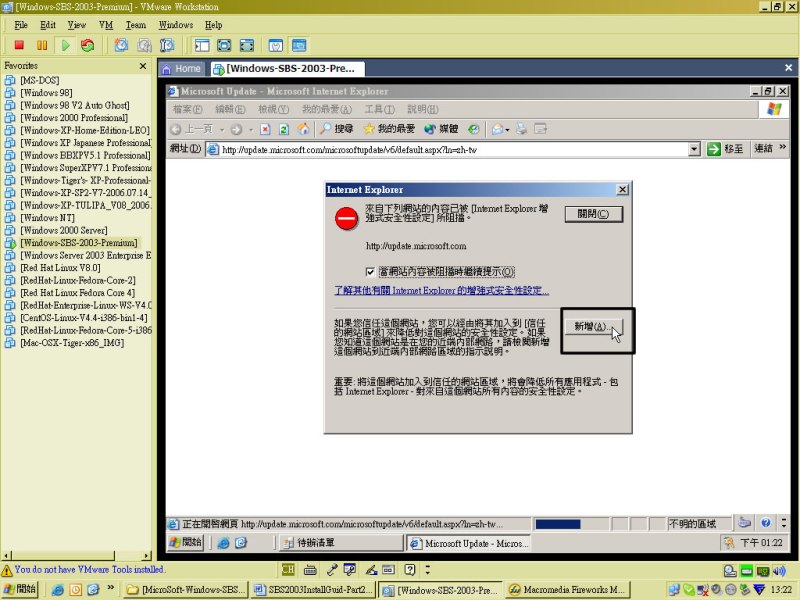
Task: Select [Red Hat Linux V8.0] favorite
Action: pos(60,268)
